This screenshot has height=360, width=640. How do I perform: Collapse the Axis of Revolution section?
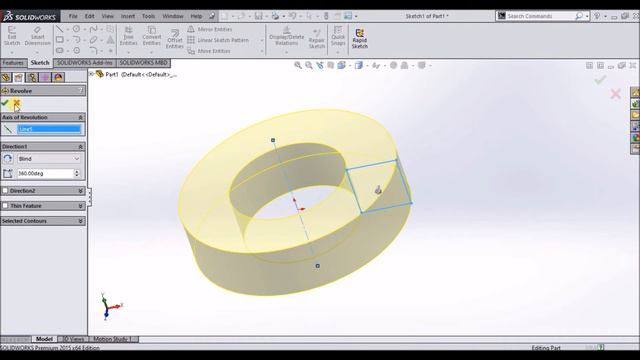(80, 118)
